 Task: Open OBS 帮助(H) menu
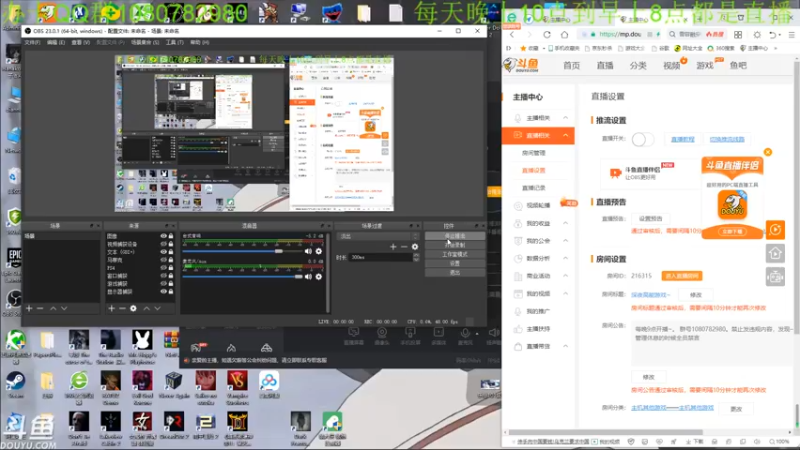click(x=199, y=42)
